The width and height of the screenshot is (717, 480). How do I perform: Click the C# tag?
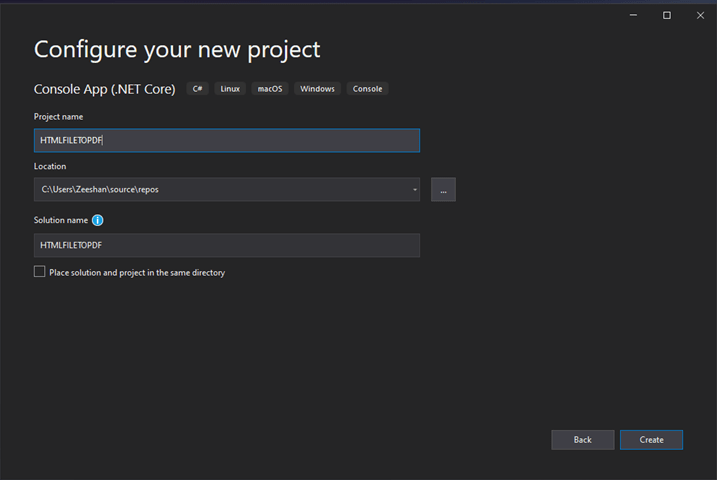[x=198, y=89]
